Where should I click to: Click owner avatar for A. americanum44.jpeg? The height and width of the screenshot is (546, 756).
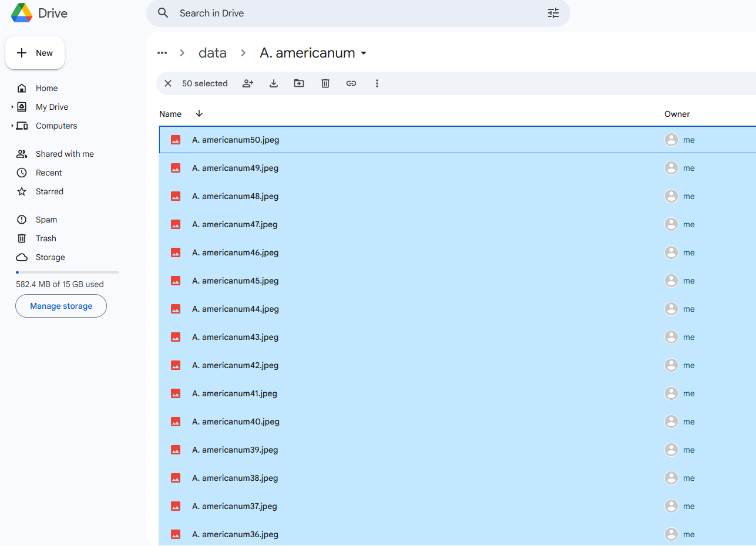671,309
